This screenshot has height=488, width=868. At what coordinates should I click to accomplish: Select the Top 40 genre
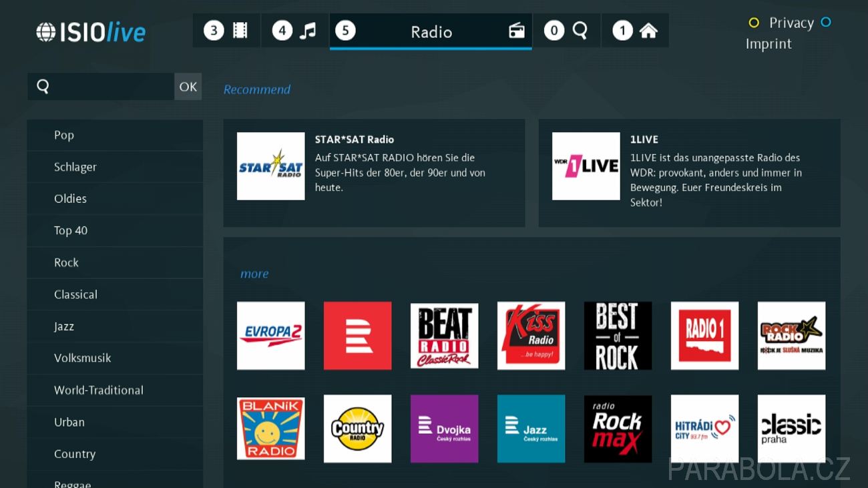pyautogui.click(x=115, y=231)
